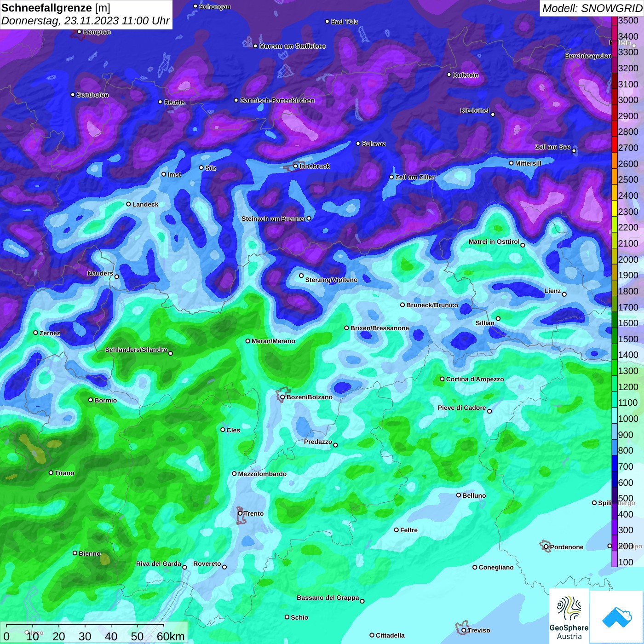Click the blue cloud logo icon
644x644 pixels.
tap(616, 617)
